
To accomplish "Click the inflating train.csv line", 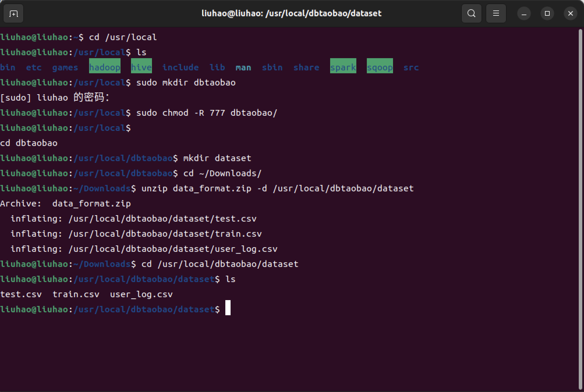I will coord(136,234).
